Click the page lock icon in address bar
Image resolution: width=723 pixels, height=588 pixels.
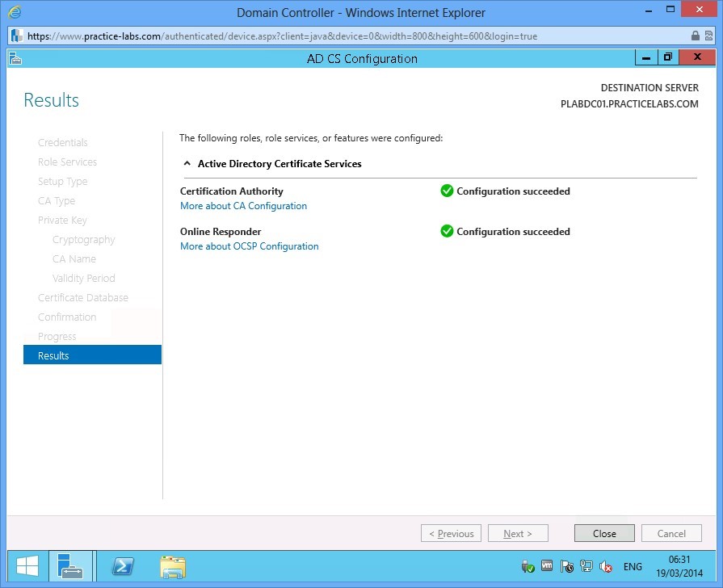[x=695, y=36]
